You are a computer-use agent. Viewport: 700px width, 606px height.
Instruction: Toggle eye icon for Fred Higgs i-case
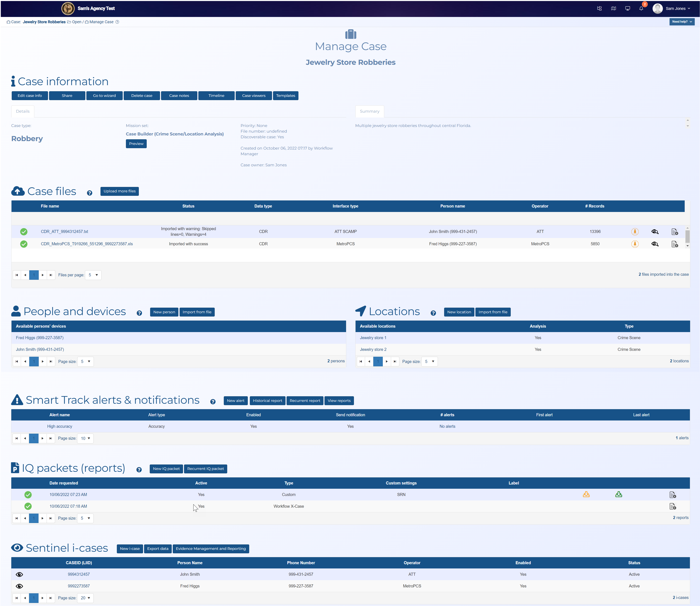19,586
